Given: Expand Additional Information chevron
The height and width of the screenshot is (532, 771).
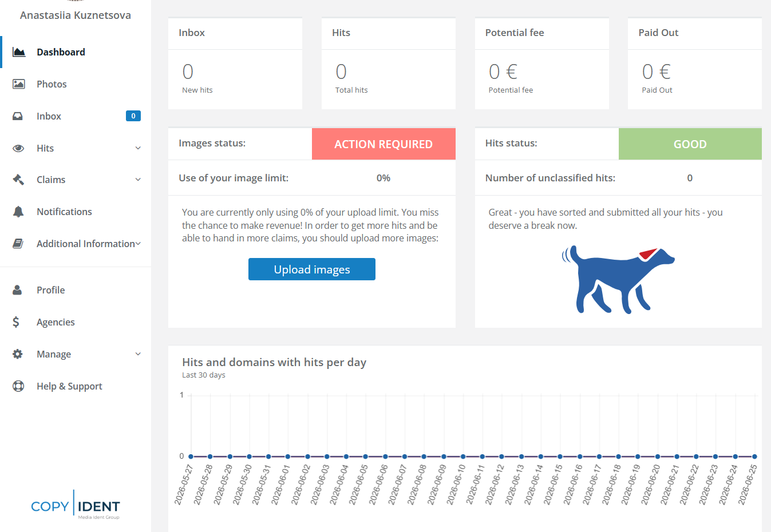Looking at the screenshot, I should (x=138, y=244).
